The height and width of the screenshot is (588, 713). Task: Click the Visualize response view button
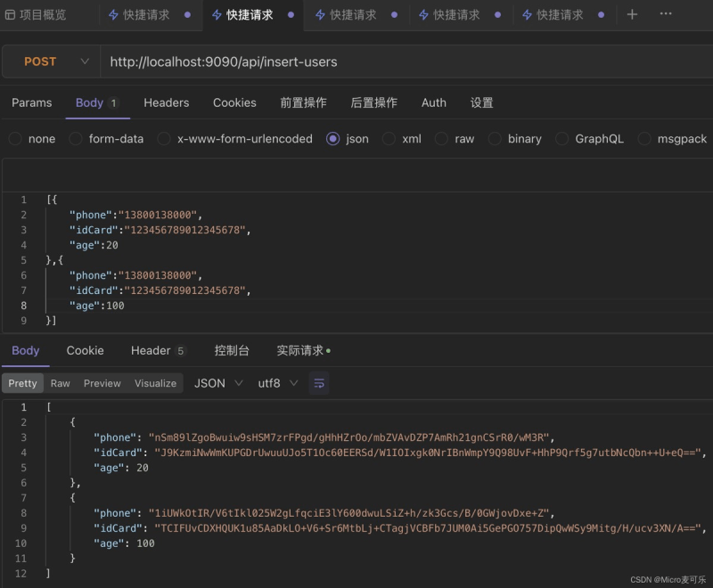click(x=155, y=383)
